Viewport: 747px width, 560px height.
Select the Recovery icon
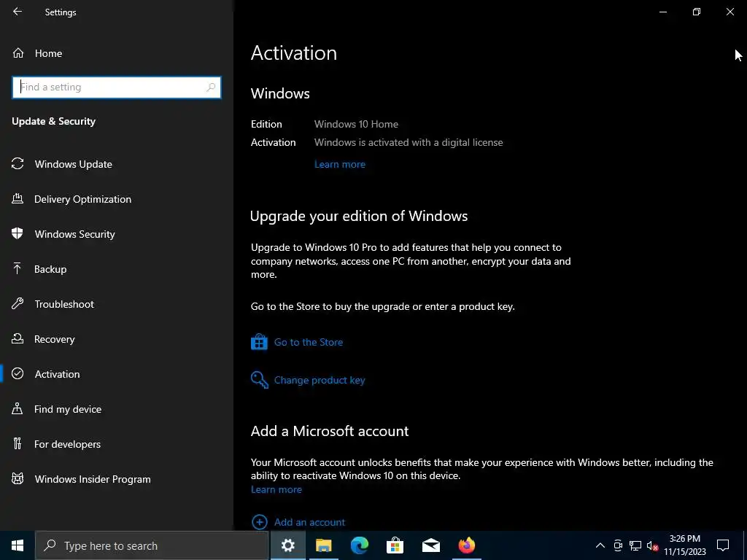[18, 338]
